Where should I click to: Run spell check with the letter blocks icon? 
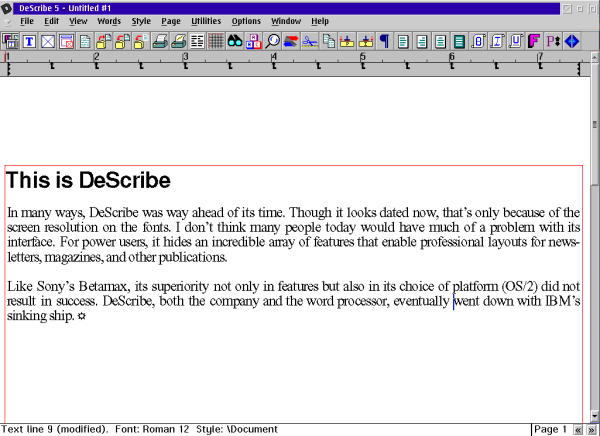click(253, 41)
